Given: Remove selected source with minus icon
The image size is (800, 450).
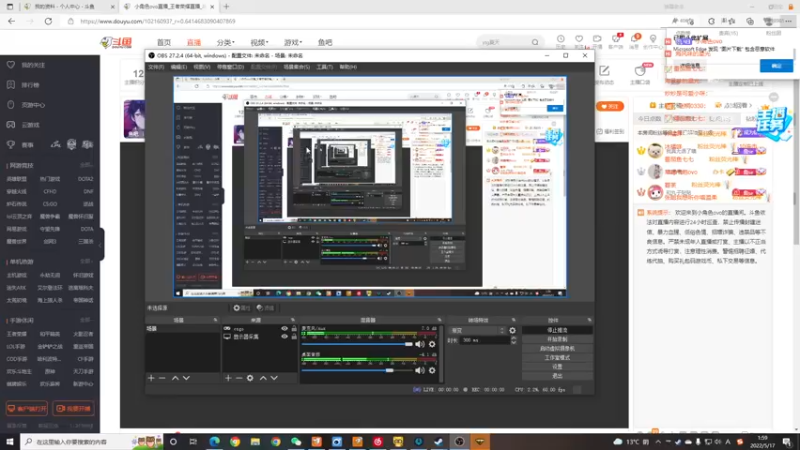Looking at the screenshot, I should (239, 378).
